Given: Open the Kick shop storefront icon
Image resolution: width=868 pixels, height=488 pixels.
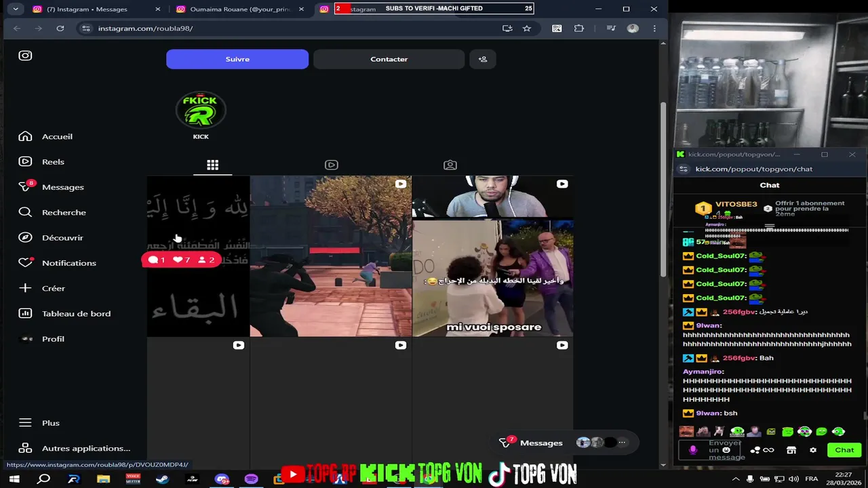Looking at the screenshot, I should (791, 450).
